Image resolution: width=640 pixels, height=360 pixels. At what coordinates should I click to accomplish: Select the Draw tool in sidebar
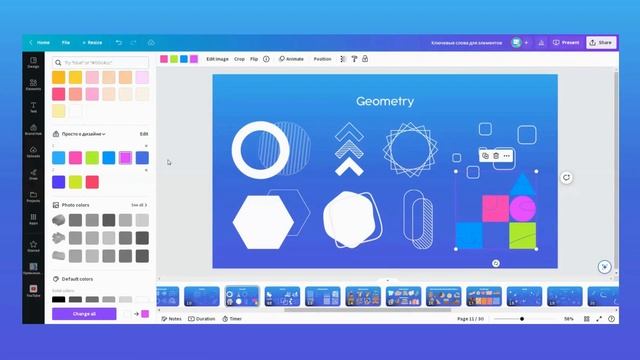tap(33, 174)
